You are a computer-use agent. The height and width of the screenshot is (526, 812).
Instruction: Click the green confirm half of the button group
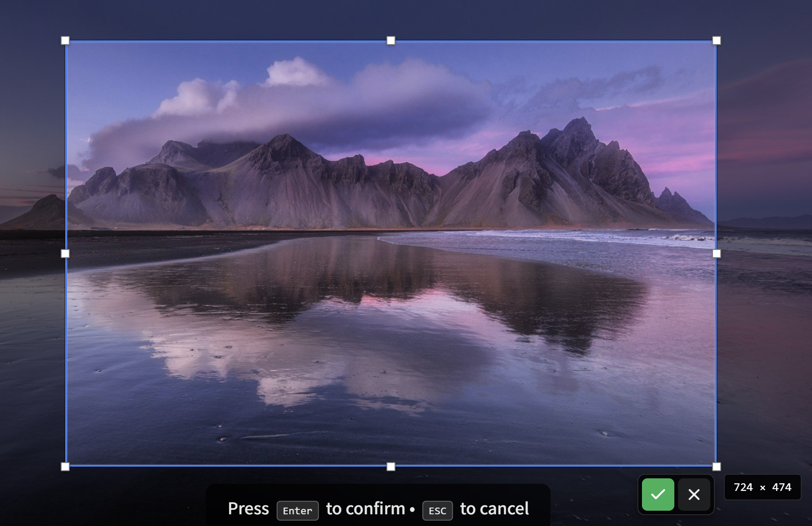[x=658, y=495]
